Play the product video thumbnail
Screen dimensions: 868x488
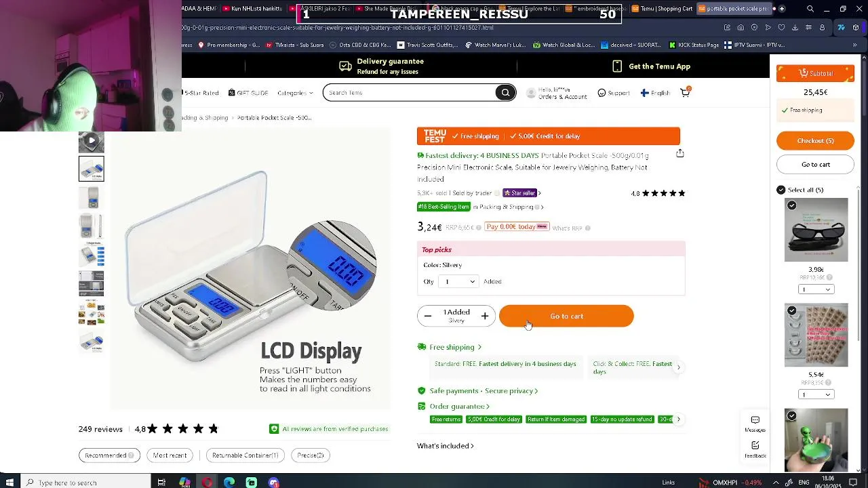click(x=92, y=141)
